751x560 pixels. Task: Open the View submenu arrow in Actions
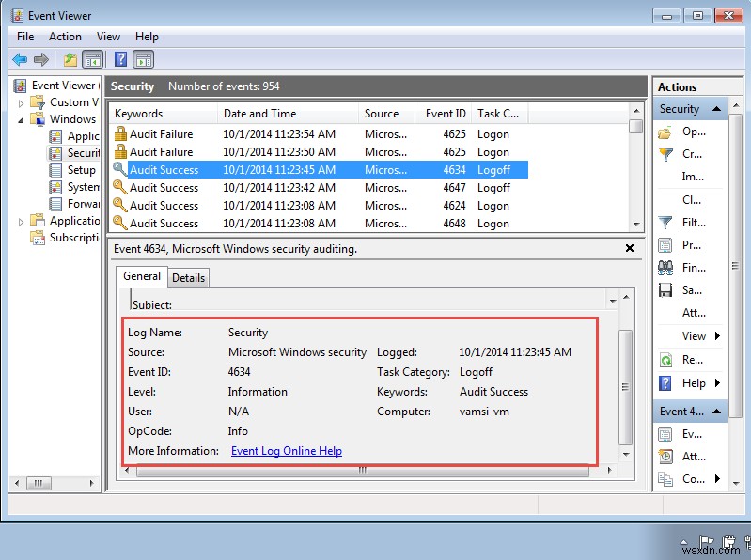717,335
